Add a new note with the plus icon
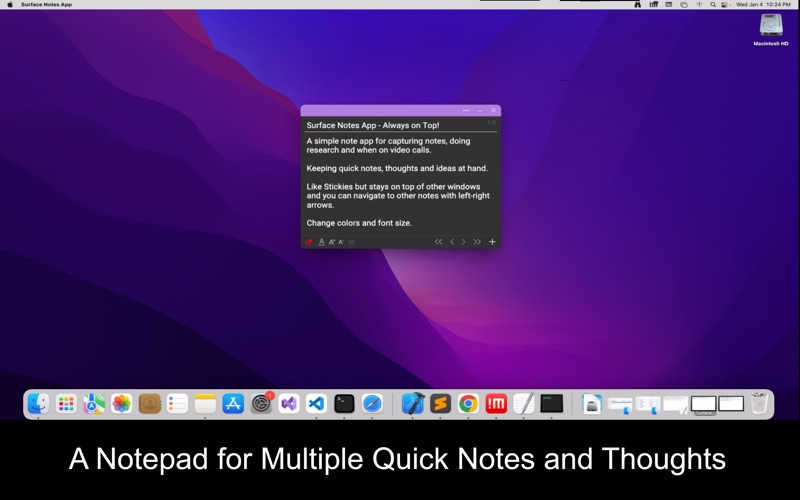The height and width of the screenshot is (500, 800). 492,242
